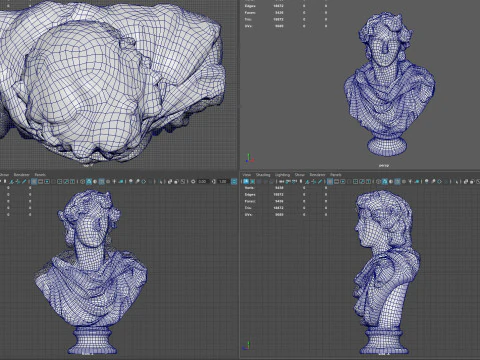Click the Exposure value field 0.00
Image resolution: width=480 pixels, height=360 pixels.
pos(202,182)
